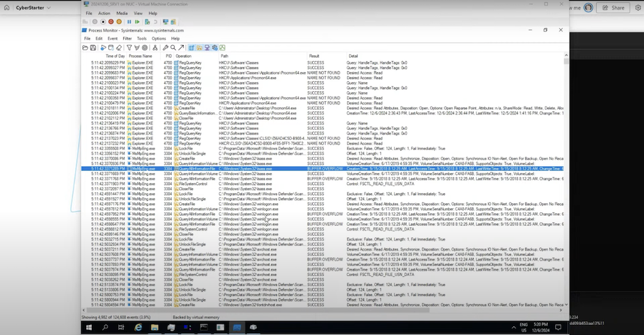Click the Result column header
This screenshot has height=335, width=644.
314,56
